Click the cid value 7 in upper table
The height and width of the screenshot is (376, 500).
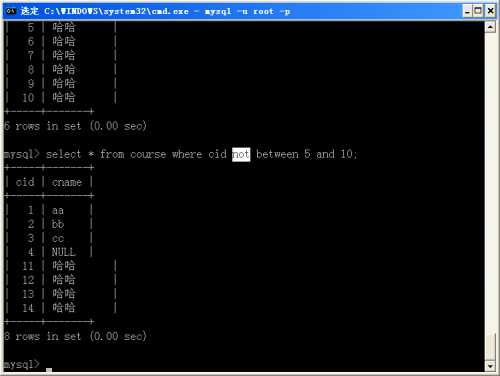coord(31,55)
